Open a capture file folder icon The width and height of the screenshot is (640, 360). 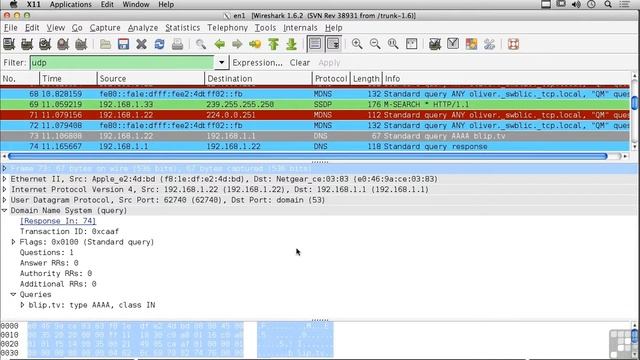(x=105, y=44)
